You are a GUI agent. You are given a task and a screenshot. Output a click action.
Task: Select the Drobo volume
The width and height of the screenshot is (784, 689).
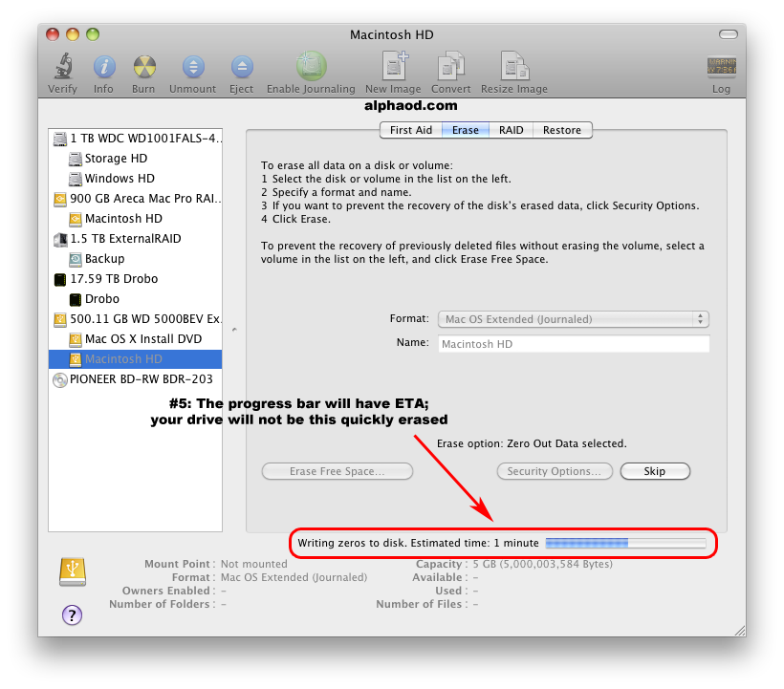[136, 299]
